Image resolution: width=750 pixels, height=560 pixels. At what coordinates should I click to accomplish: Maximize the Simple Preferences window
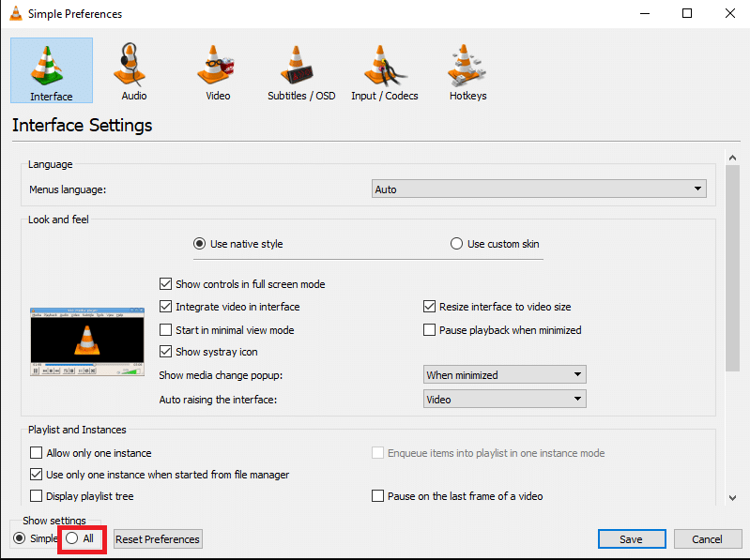click(x=687, y=13)
